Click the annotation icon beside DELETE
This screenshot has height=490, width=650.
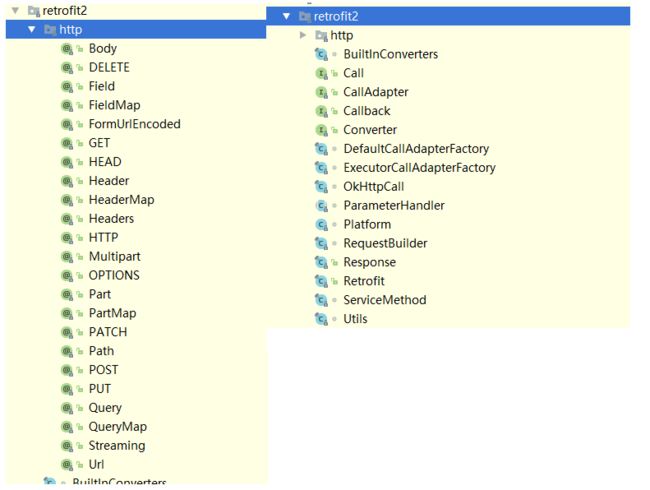point(67,68)
